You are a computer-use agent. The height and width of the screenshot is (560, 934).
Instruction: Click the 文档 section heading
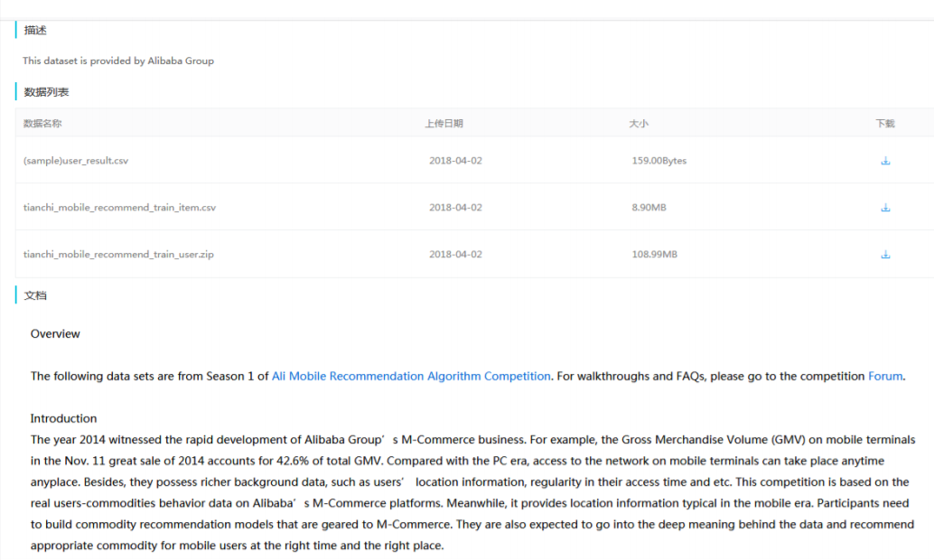pyautogui.click(x=34, y=295)
